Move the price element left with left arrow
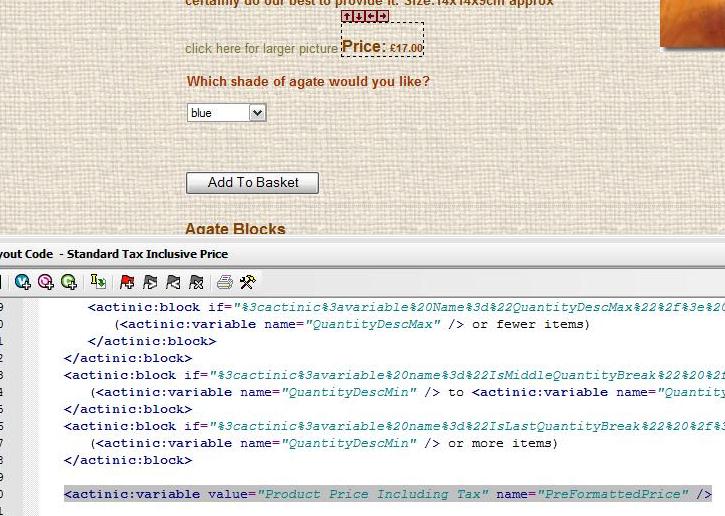This screenshot has height=516, width=725. 371,16
